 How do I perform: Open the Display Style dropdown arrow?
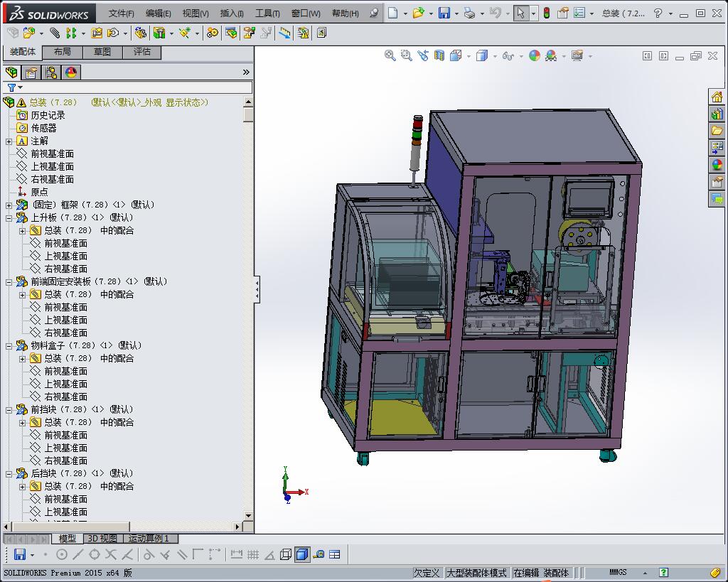click(x=495, y=57)
